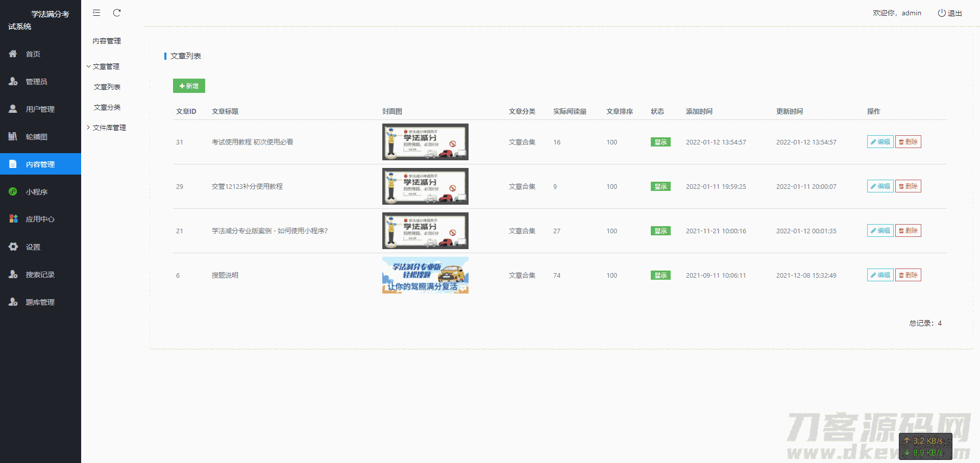
Task: Click 显示 status tag for article 6
Action: click(660, 275)
